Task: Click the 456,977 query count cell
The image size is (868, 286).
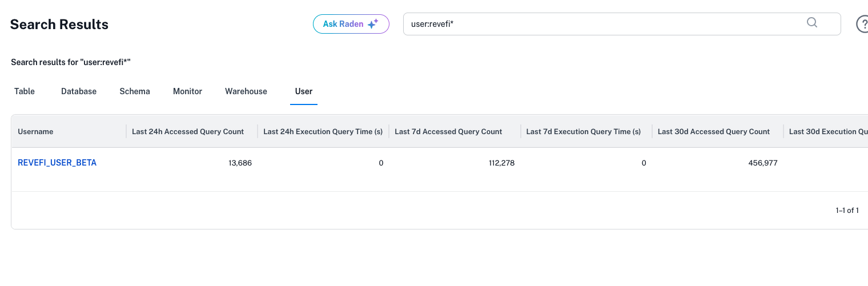Action: click(762, 163)
